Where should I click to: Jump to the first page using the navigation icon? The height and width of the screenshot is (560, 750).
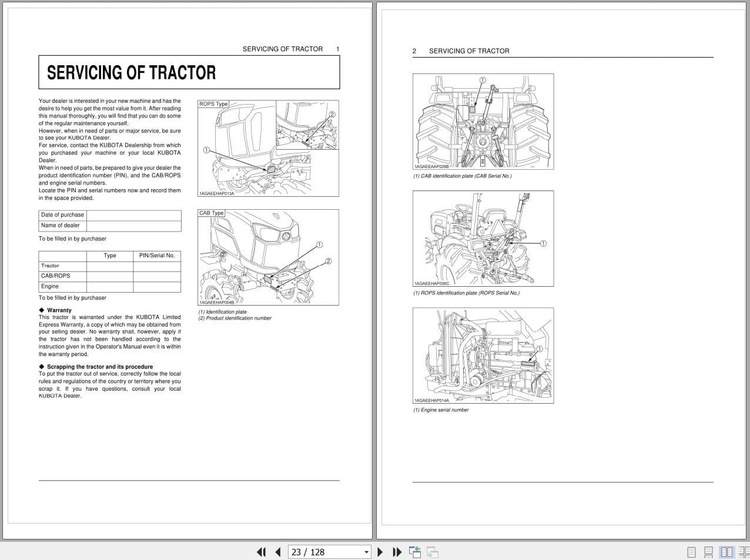[x=261, y=552]
